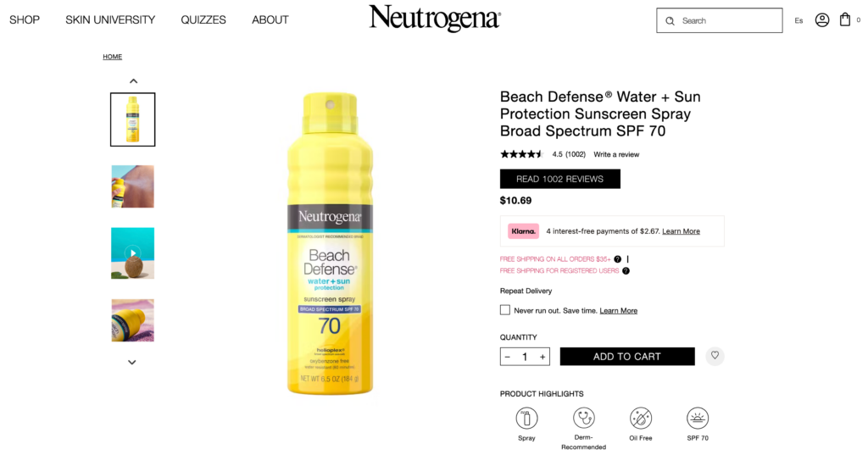Click the ADD TO CART button
The width and height of the screenshot is (868, 455).
pyautogui.click(x=627, y=357)
